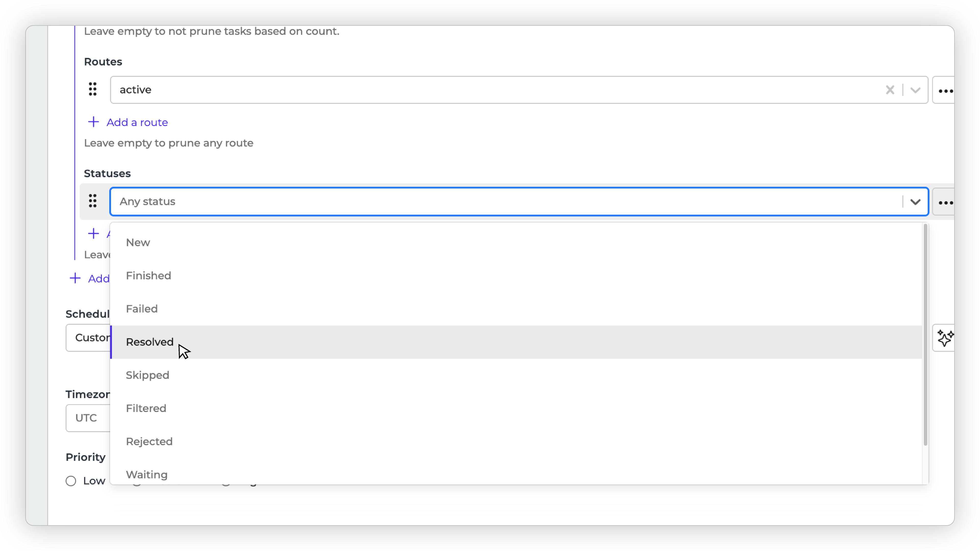The image size is (980, 551).
Task: Select the Low priority radio button
Action: click(x=71, y=481)
